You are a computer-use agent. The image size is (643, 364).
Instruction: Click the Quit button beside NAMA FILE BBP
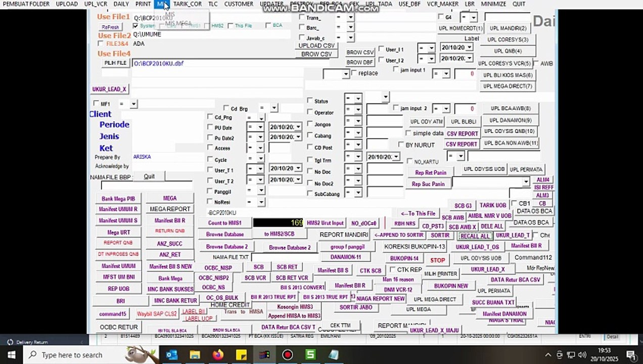tap(149, 176)
